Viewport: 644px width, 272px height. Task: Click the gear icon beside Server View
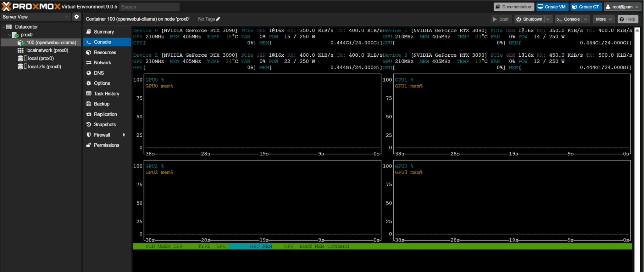coord(76,17)
